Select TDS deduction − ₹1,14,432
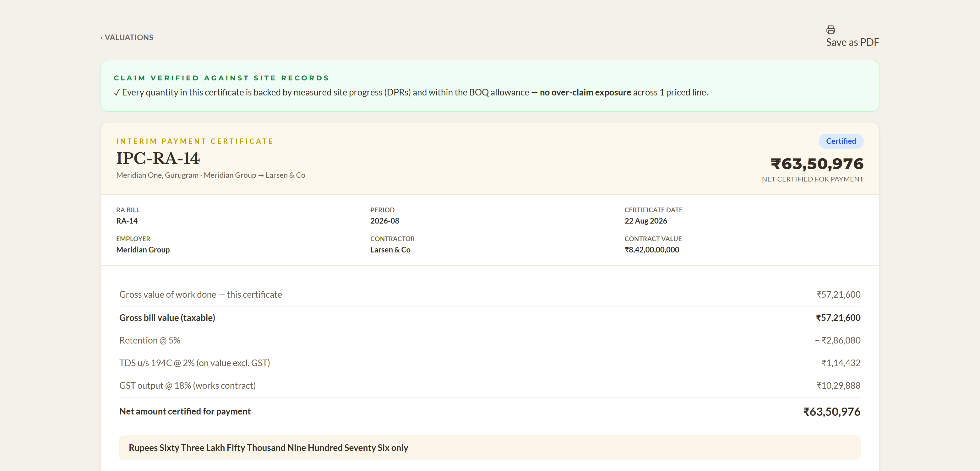Viewport: 980px width, 471px height. 837,363
